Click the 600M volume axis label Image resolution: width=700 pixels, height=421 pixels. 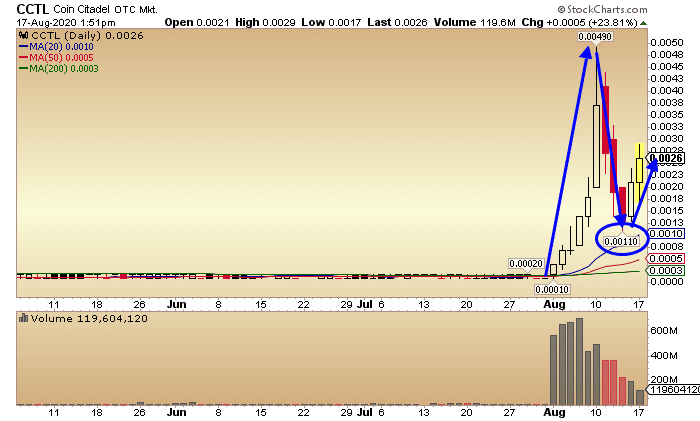pyautogui.click(x=664, y=331)
